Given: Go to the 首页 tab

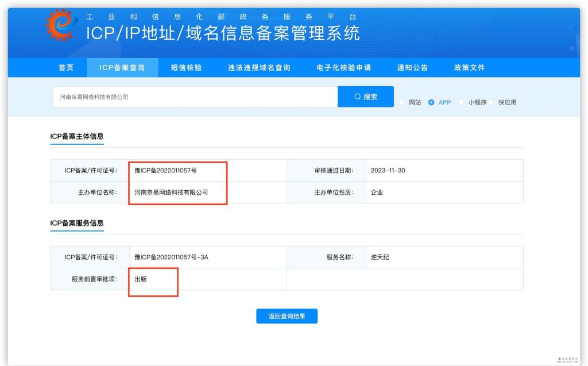Looking at the screenshot, I should [66, 68].
